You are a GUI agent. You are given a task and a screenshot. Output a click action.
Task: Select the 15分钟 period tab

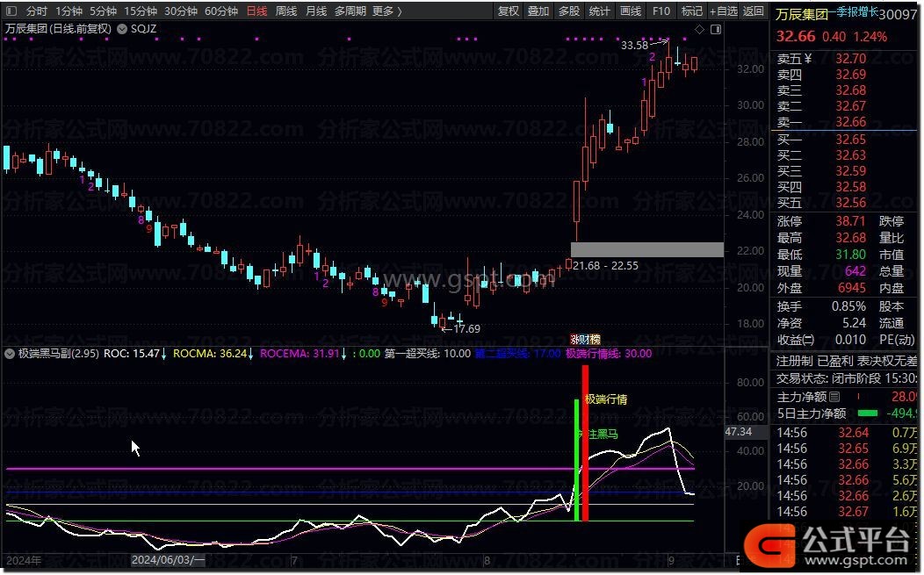(141, 11)
